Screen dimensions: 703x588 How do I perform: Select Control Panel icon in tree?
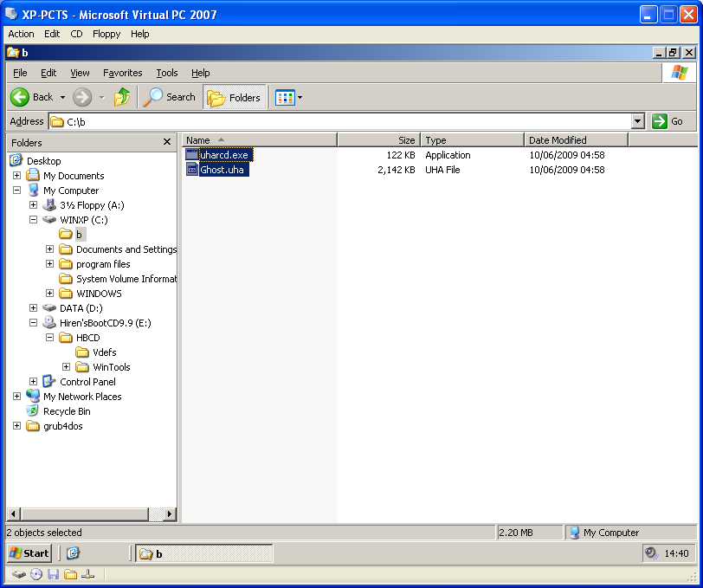point(48,381)
